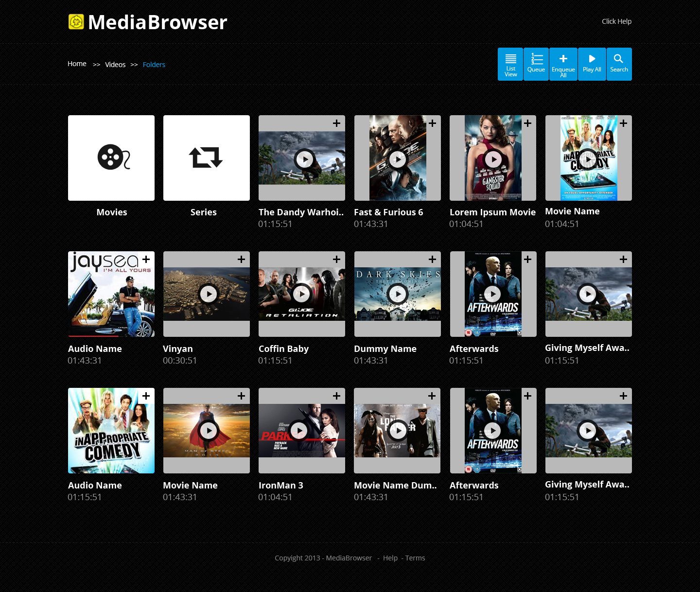This screenshot has height=592, width=700.
Task: Click the MediaBrowser logo
Action: pos(148,22)
